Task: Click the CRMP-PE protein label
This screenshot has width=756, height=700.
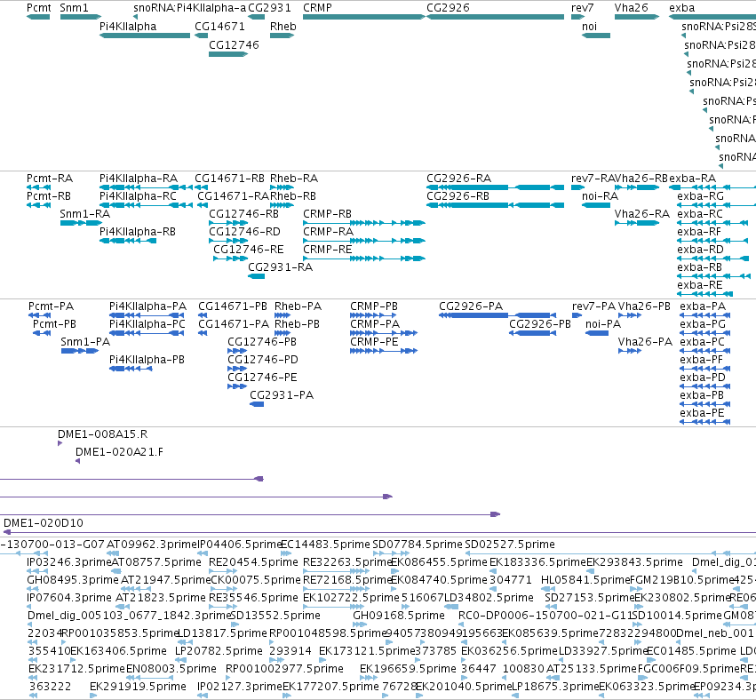Action: [x=374, y=342]
